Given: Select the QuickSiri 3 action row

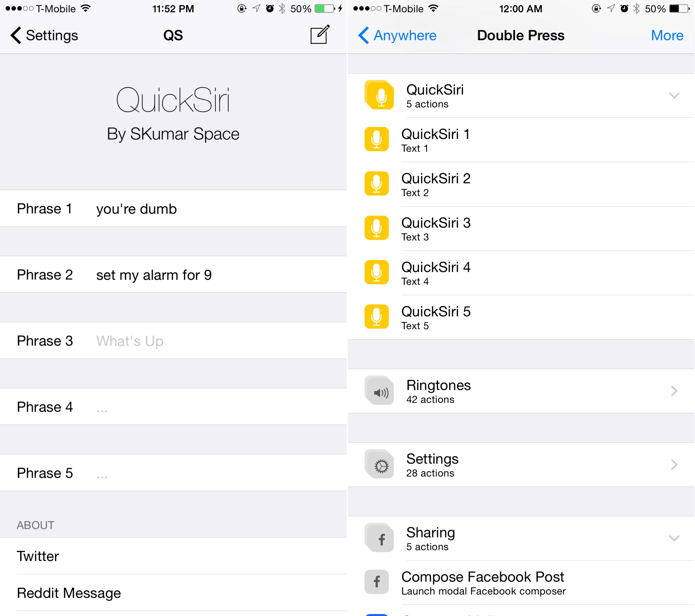Looking at the screenshot, I should pos(521,228).
